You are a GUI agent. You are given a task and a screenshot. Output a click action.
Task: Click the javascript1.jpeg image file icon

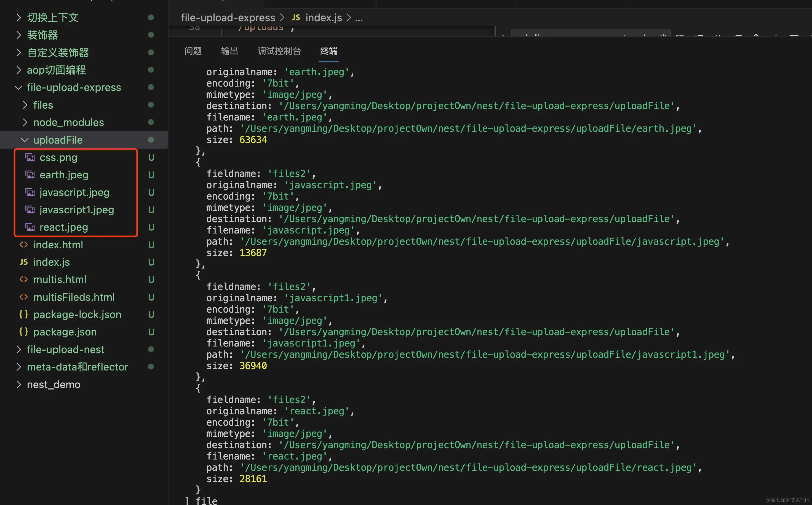coord(30,210)
